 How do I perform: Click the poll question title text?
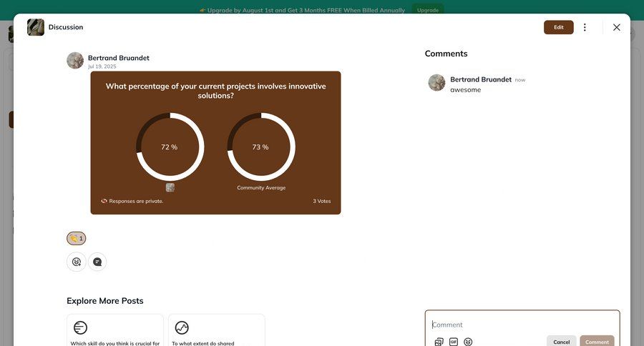(215, 91)
